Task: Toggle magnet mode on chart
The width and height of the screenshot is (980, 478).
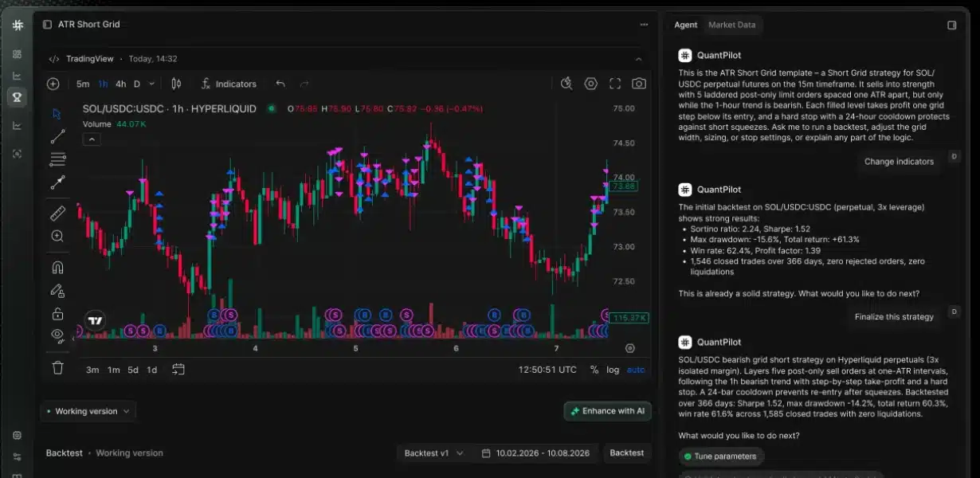Action: click(57, 267)
